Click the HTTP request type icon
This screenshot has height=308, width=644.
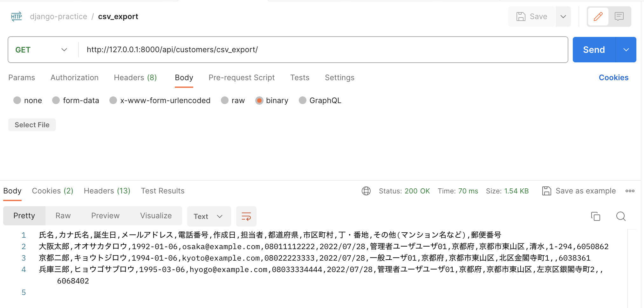16,16
